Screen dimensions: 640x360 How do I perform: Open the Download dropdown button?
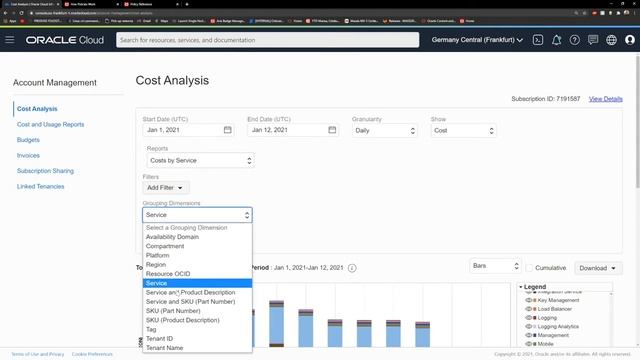(598, 268)
